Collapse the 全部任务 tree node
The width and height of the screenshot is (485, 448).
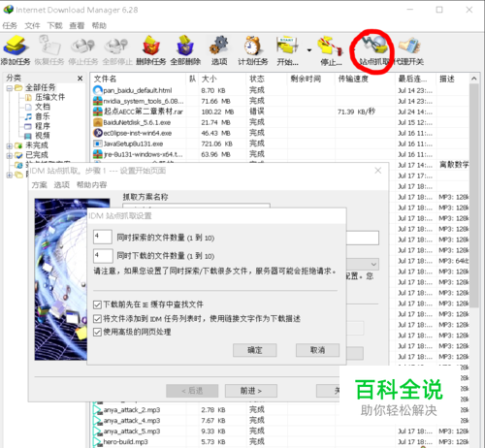(10, 88)
